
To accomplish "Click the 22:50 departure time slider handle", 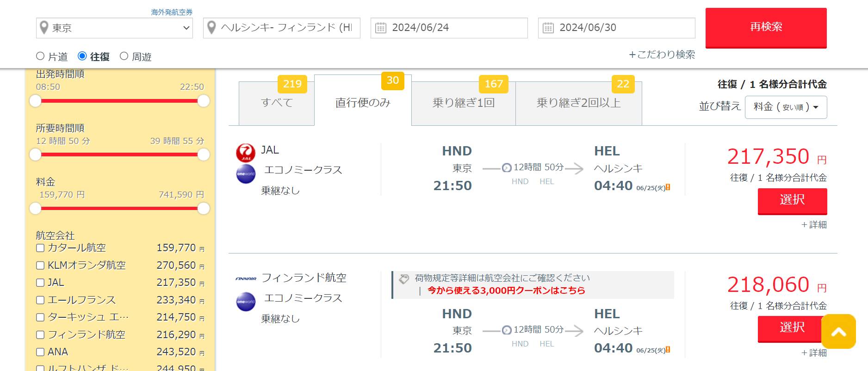I will coord(204,101).
